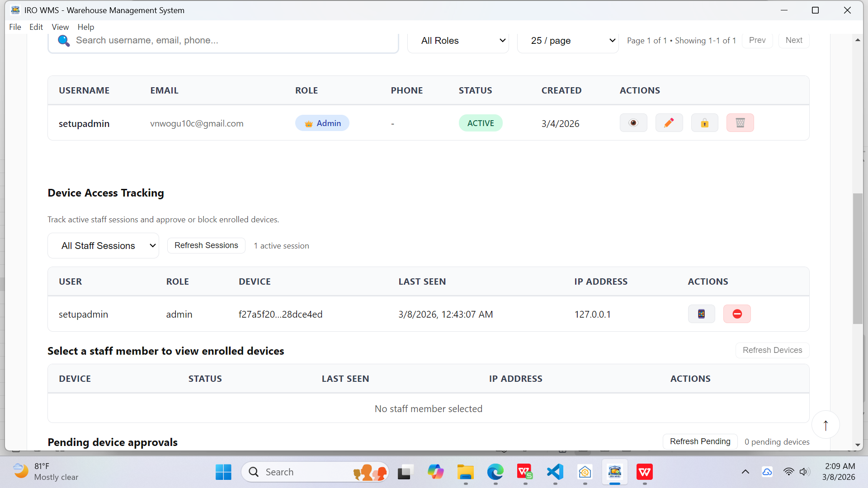Edit the setupadmin user account
Screen dimensions: 868x488
click(669, 122)
